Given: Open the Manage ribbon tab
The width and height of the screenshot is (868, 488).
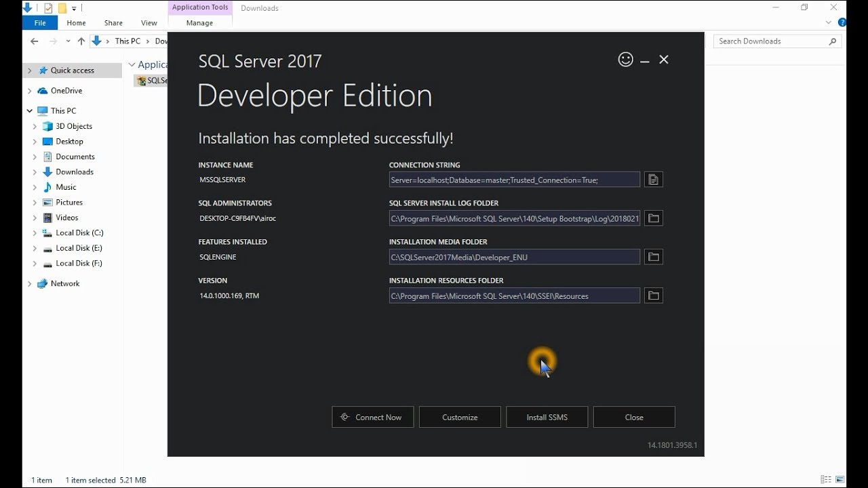Looking at the screenshot, I should click(x=199, y=23).
